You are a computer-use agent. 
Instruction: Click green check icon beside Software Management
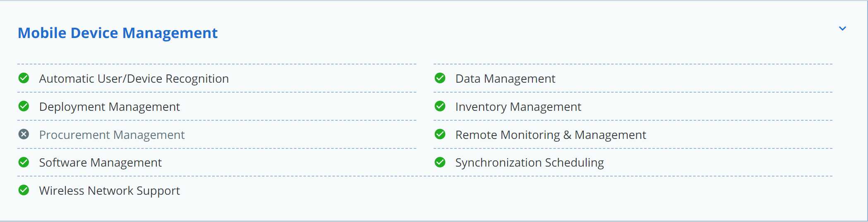[24, 162]
